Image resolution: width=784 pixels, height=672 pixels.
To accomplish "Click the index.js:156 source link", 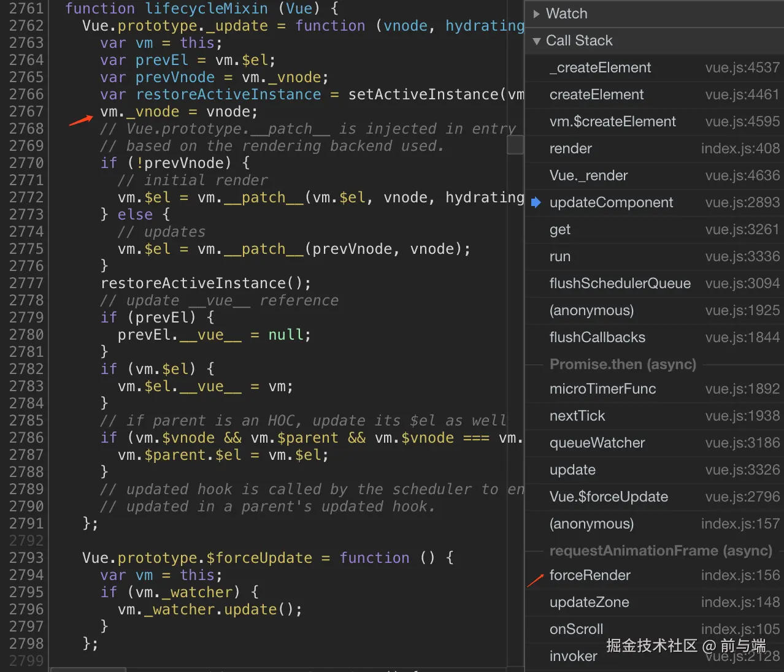I will click(x=740, y=575).
